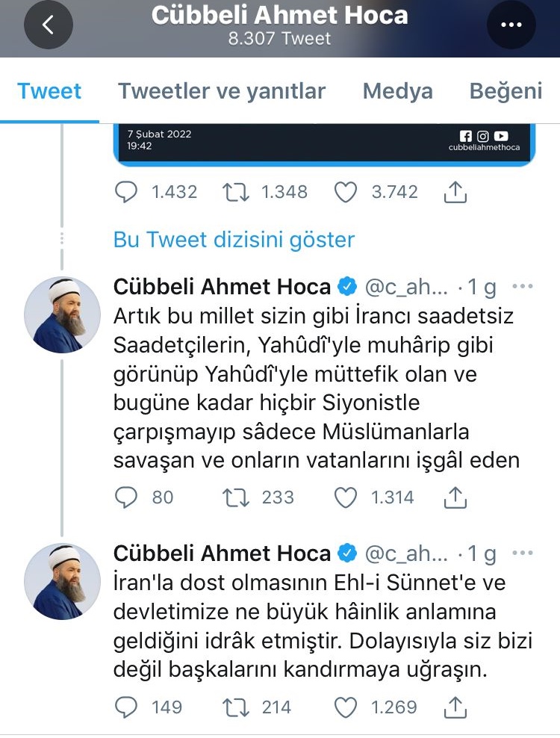Viewport: 560px width, 738px height.
Task: Switch to the 'Tweetler ve yanıtlar' tab
Action: point(222,91)
